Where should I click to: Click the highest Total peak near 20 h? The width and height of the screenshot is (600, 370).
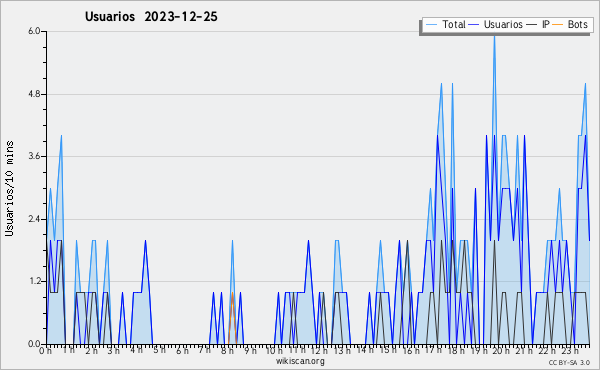pyautogui.click(x=494, y=36)
